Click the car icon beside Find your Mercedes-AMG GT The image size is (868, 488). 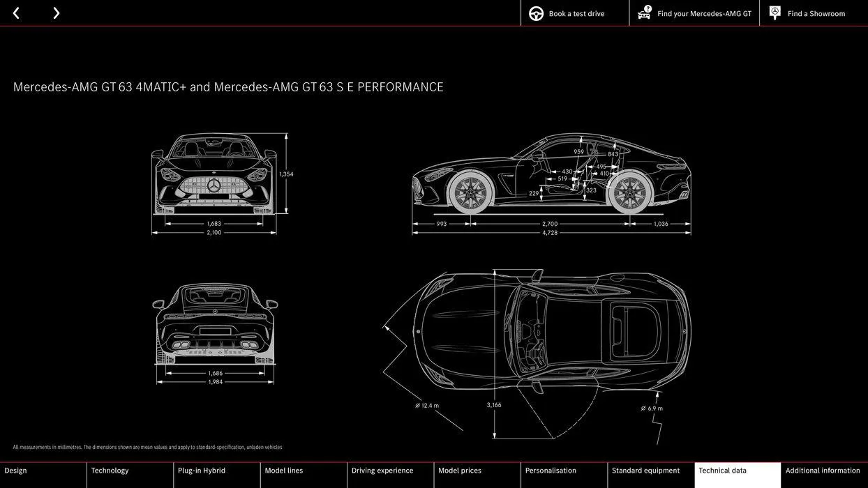643,13
